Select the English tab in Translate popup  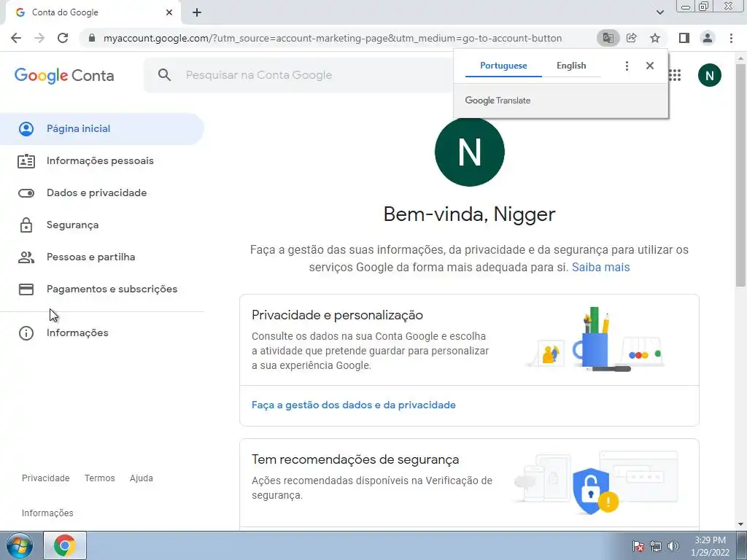571,66
